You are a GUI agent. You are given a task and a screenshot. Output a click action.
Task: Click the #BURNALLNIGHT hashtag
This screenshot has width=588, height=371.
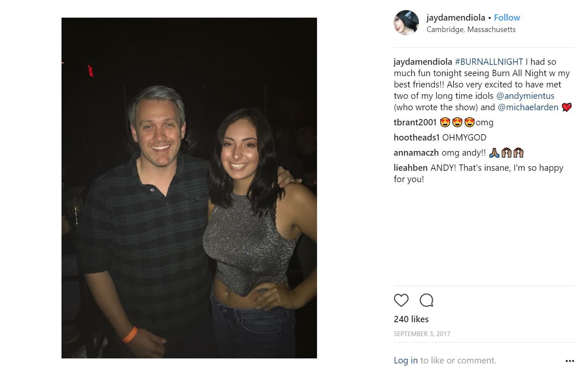pos(489,62)
